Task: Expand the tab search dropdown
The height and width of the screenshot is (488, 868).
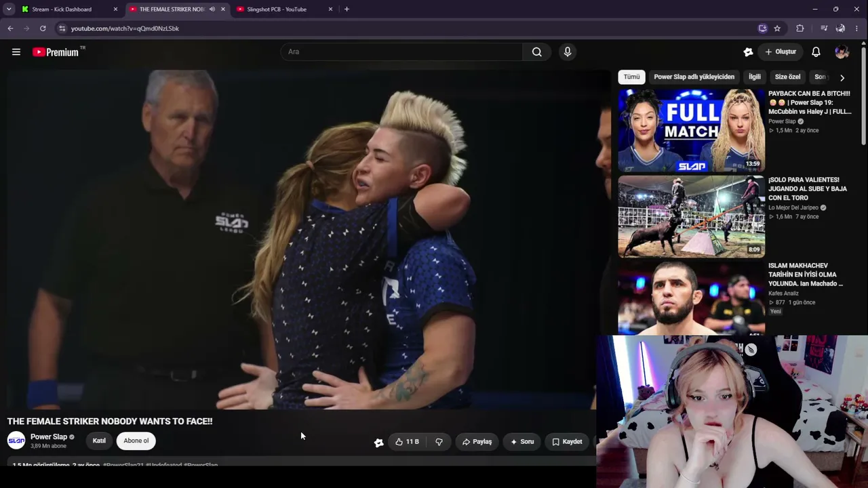Action: [x=9, y=9]
